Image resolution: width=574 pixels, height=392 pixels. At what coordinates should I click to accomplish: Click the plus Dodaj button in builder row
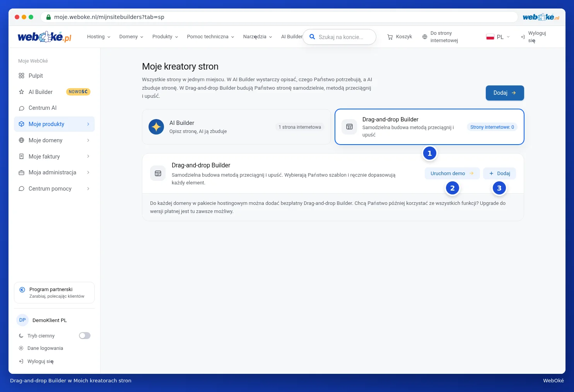(499, 174)
